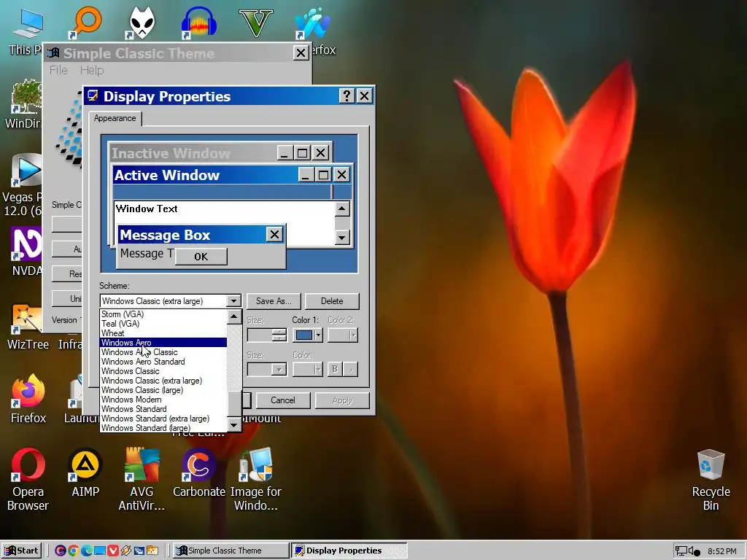Open the green V desktop icon
The image size is (747, 560).
coord(256,23)
